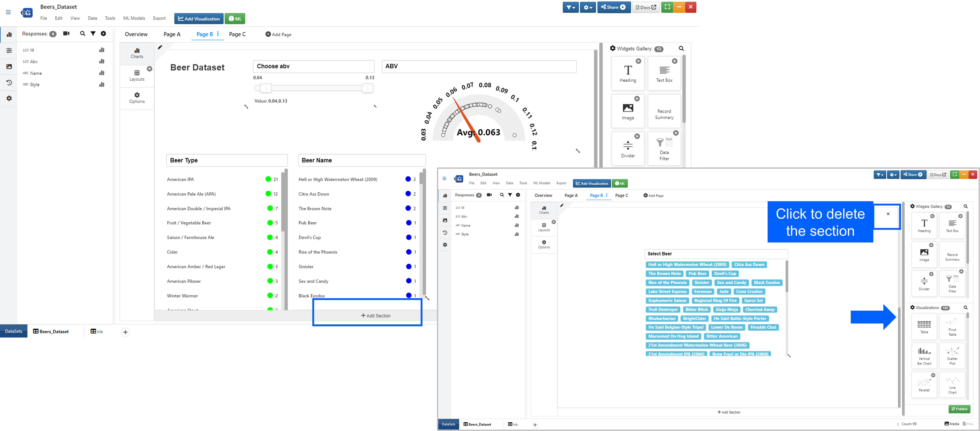Choose Table visualization in lower window
980x431 pixels.
tap(924, 327)
